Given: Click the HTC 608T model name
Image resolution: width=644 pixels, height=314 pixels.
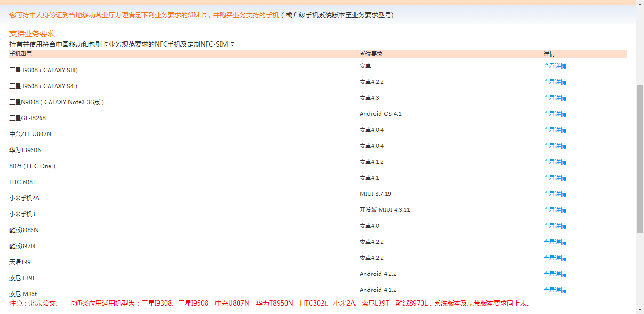Looking at the screenshot, I should (x=23, y=182).
